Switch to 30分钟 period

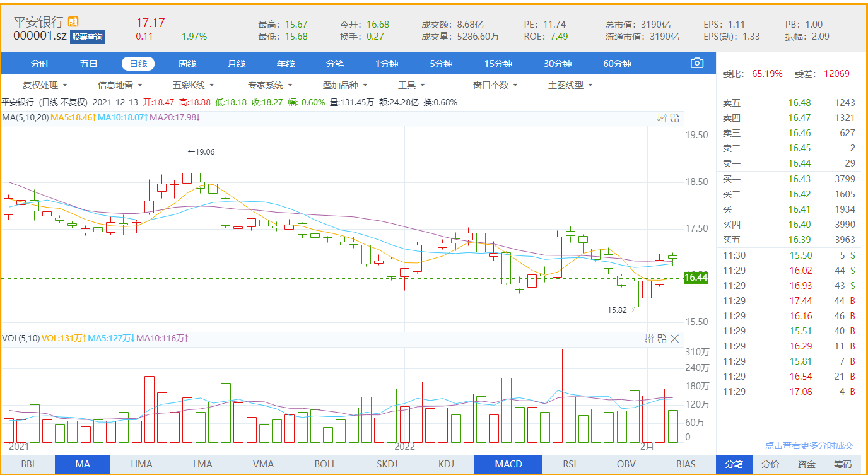[x=558, y=64]
